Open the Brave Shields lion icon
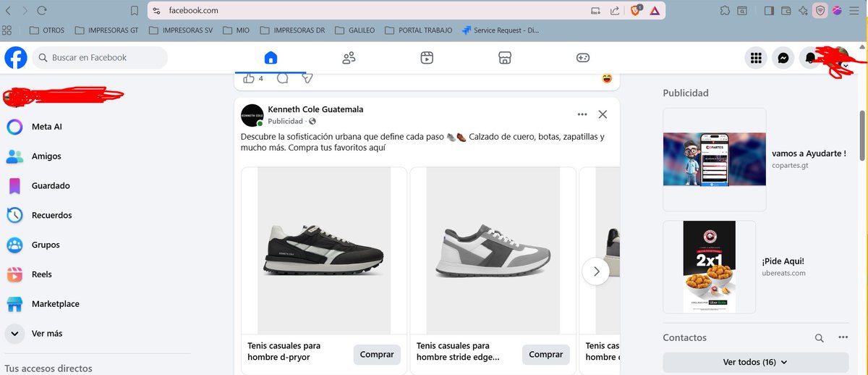 pyautogui.click(x=636, y=10)
